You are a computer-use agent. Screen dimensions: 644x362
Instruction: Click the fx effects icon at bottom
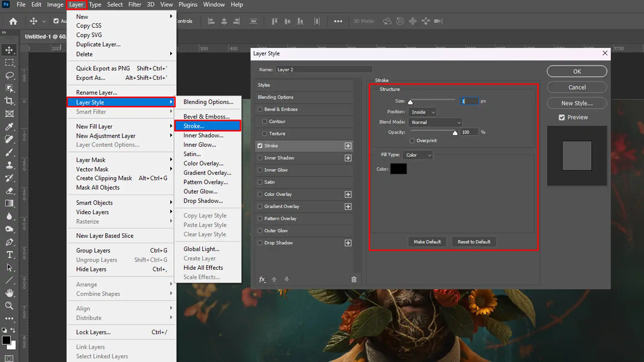[x=262, y=279]
